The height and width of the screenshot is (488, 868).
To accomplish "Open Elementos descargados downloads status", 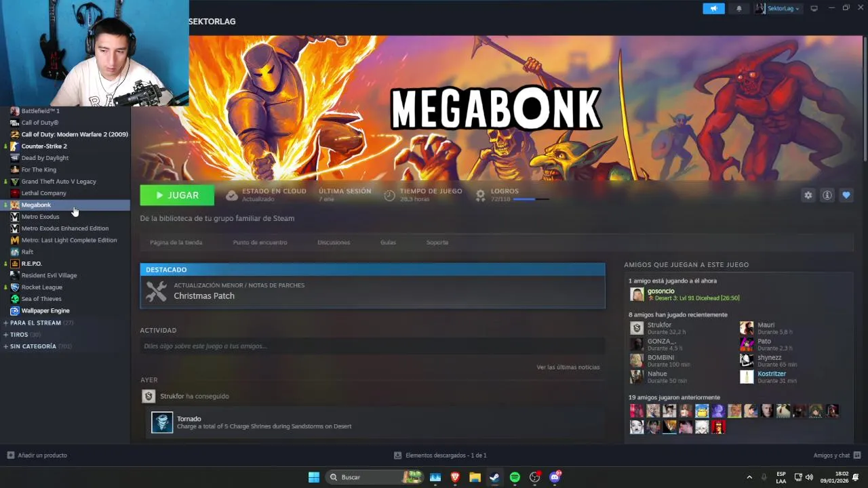I will point(440,455).
